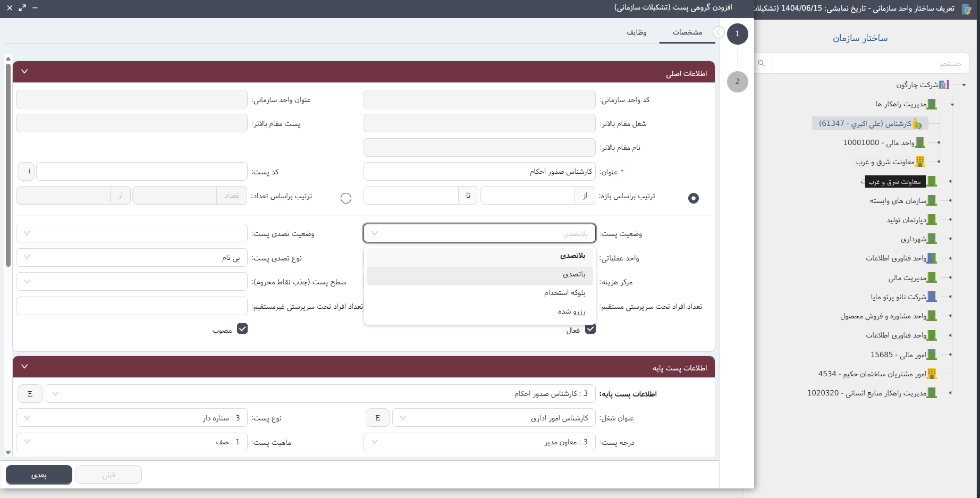Screen dimensions: 980x498
Task: Open the وضعیت تصدی پست dropdown
Action: [132, 233]
